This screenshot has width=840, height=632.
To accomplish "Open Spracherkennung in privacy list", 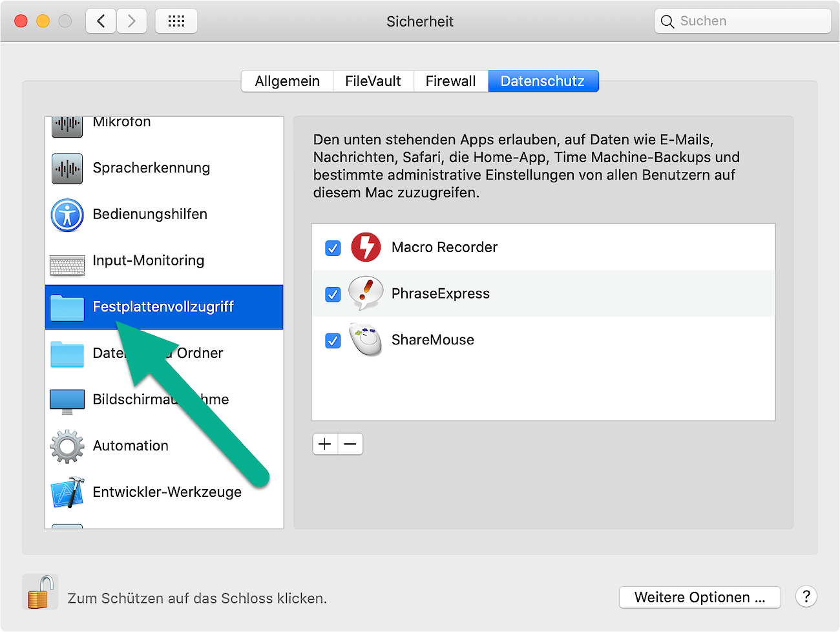I will 151,168.
